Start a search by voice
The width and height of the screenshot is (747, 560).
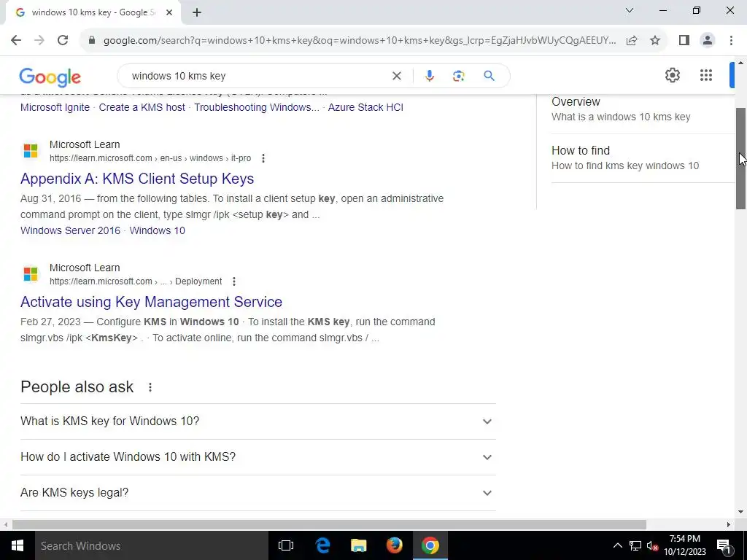click(429, 76)
